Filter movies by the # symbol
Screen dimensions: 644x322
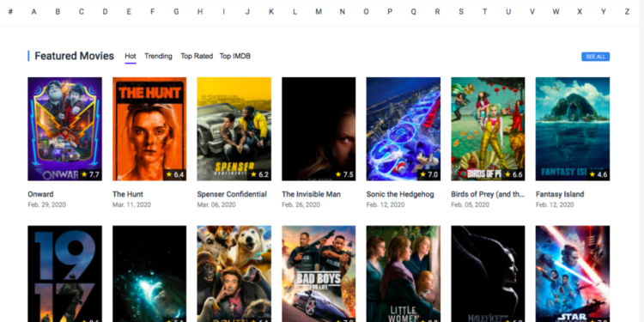pos(10,11)
